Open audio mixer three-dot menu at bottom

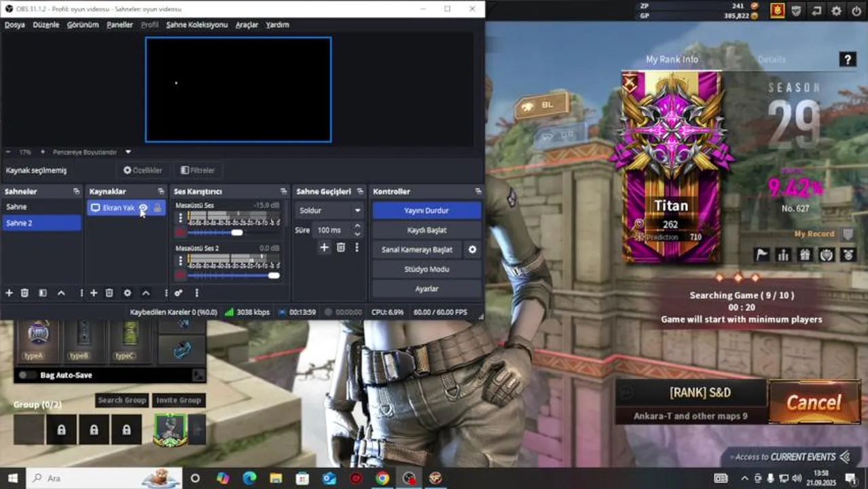[x=197, y=293]
